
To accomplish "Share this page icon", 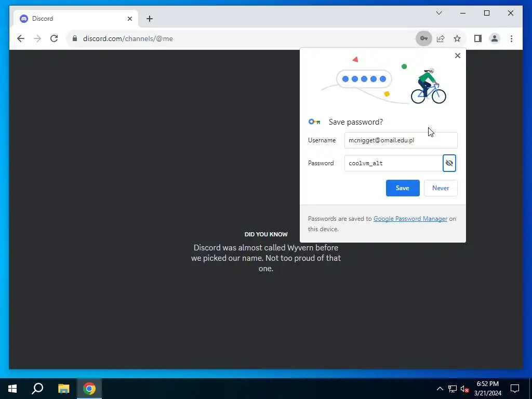I will (x=441, y=38).
